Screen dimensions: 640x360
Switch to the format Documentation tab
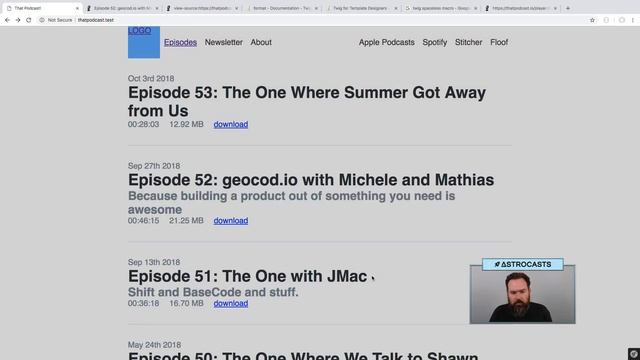282,8
